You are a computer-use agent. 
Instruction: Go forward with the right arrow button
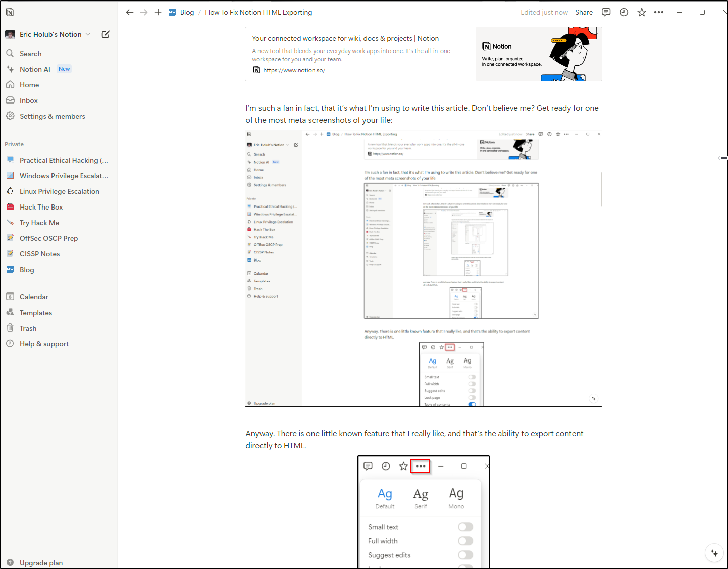pyautogui.click(x=144, y=12)
